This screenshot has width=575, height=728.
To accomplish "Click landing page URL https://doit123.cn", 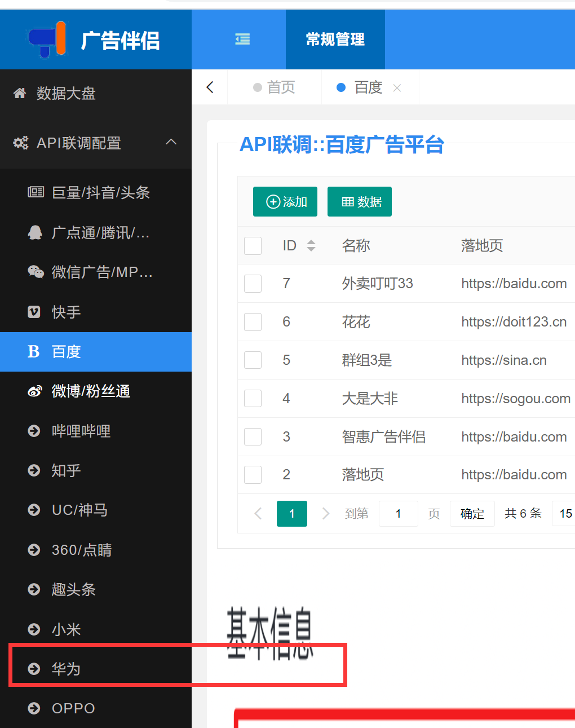I will (514, 322).
